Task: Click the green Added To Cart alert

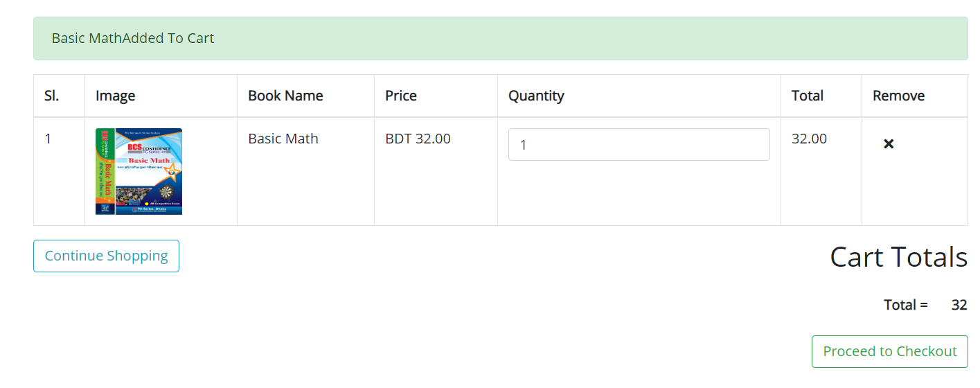Action: click(500, 38)
